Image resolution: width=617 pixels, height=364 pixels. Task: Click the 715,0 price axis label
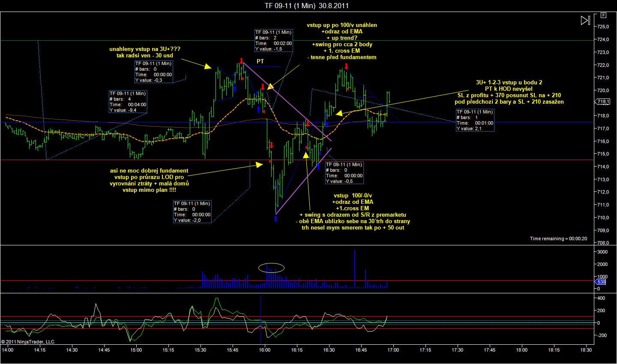pyautogui.click(x=603, y=154)
